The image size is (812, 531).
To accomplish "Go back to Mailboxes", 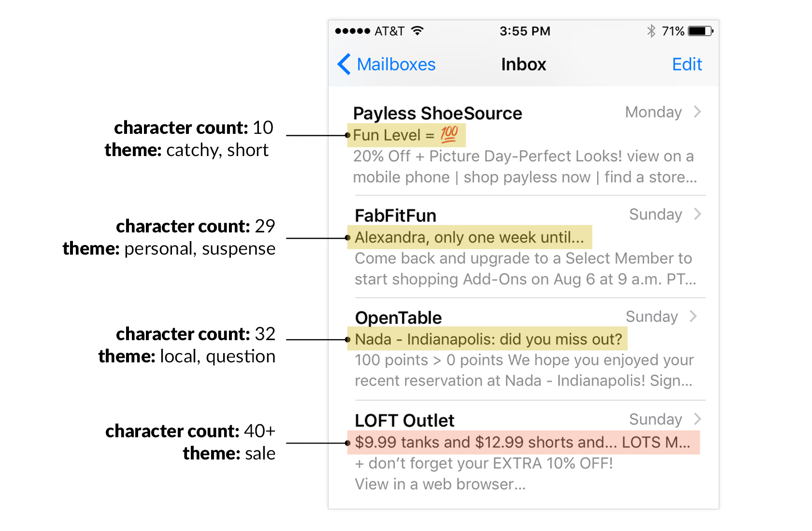I will tap(386, 64).
